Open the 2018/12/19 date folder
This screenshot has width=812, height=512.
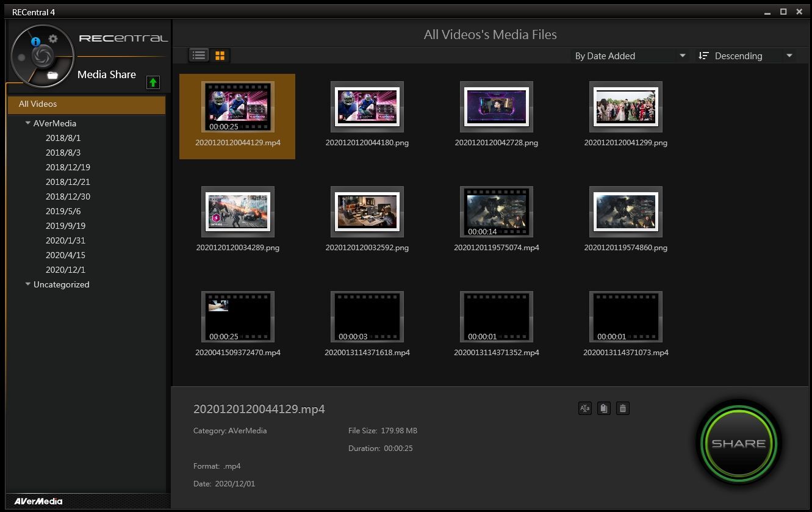click(x=68, y=167)
